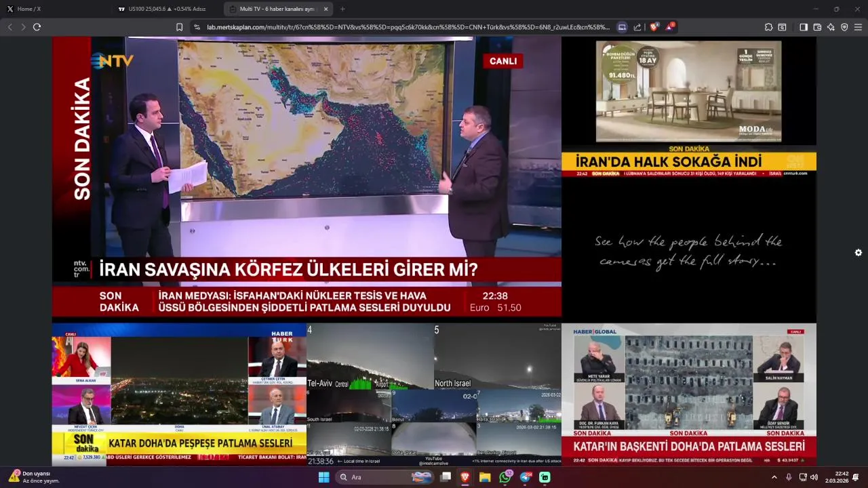Screen dimensions: 868x488
Task: Open the Brave Wallet icon
Action: [x=817, y=27]
